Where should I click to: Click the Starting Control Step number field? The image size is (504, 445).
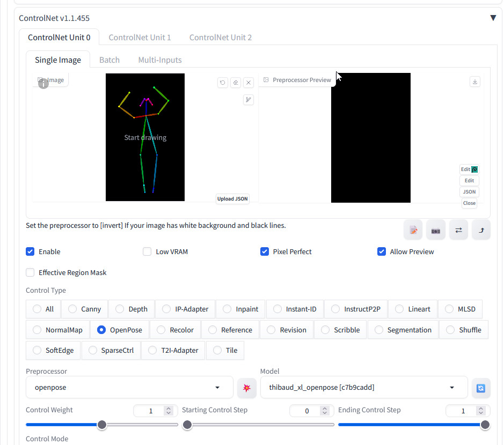312,411
